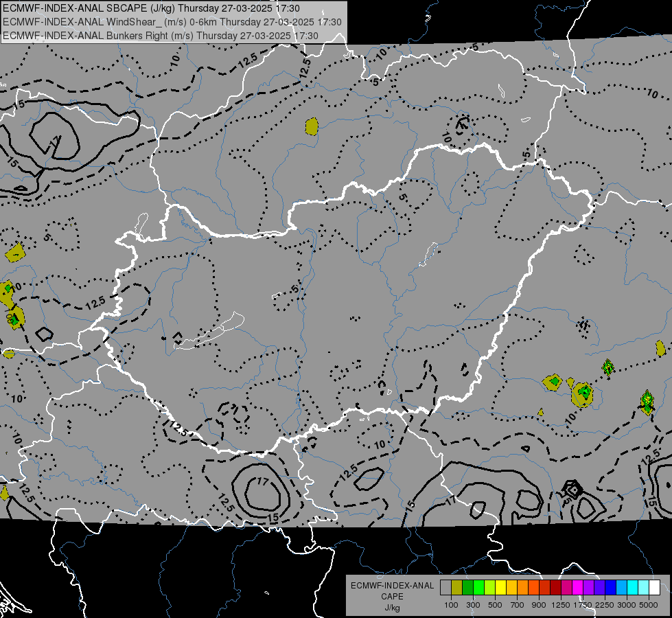The image size is (672, 618).
Task: Select the white last legend swatch
Action: click(654, 588)
